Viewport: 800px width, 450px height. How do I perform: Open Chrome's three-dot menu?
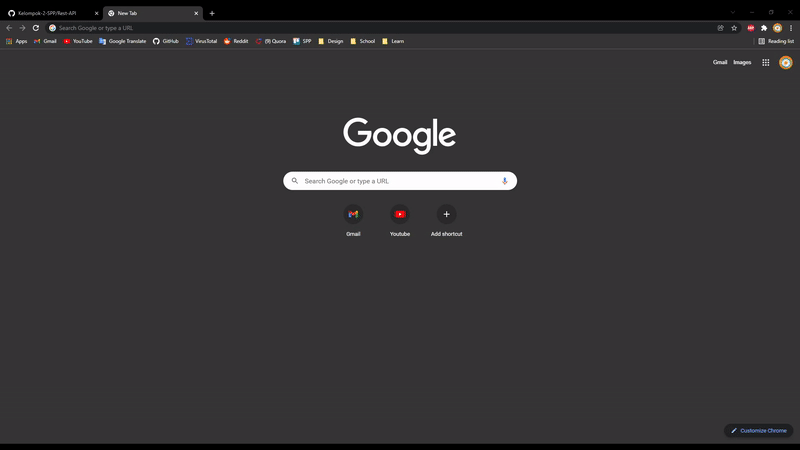tap(791, 28)
